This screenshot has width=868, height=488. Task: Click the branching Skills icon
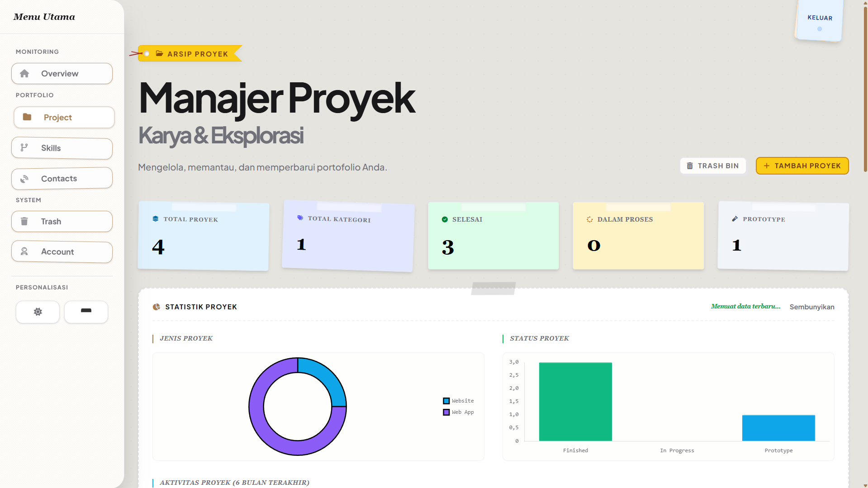[24, 148]
